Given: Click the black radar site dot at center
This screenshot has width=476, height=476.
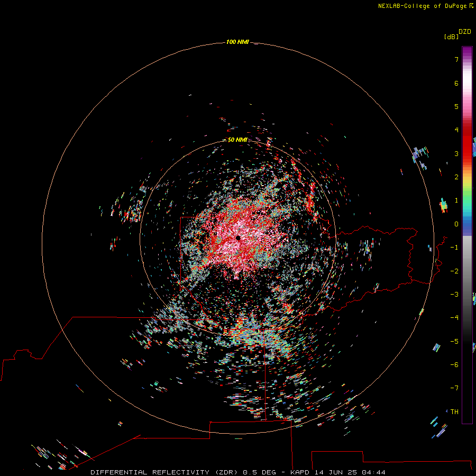Looking at the screenshot, I should [x=239, y=238].
